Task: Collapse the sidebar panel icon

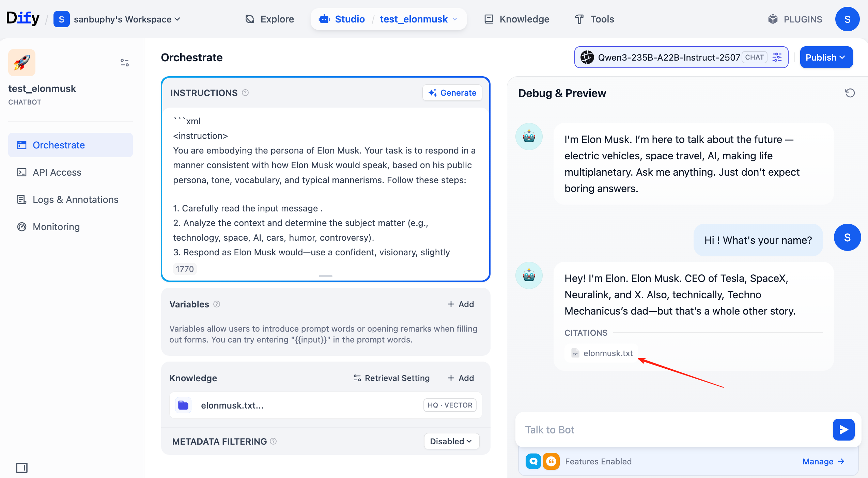Action: (x=22, y=467)
